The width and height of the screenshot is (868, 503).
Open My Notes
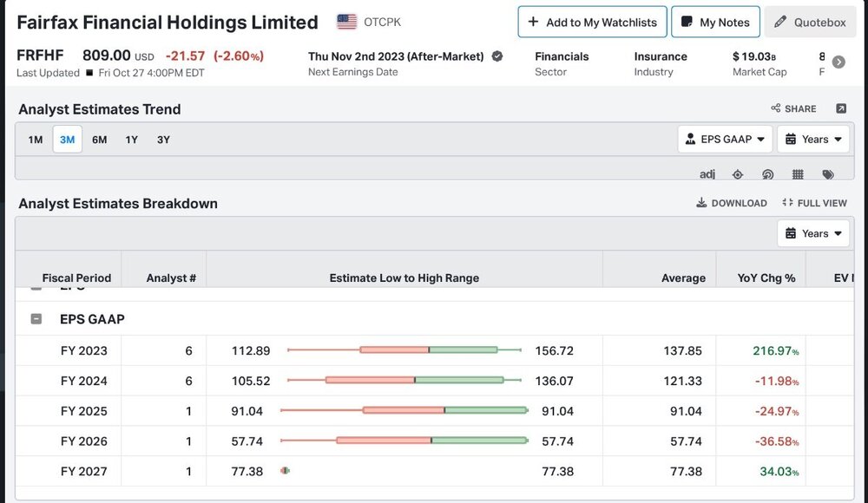pyautogui.click(x=715, y=23)
